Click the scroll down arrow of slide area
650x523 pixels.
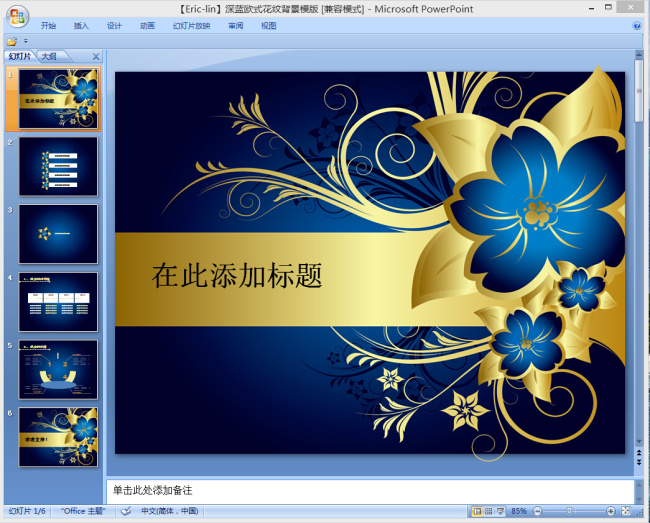[639, 441]
